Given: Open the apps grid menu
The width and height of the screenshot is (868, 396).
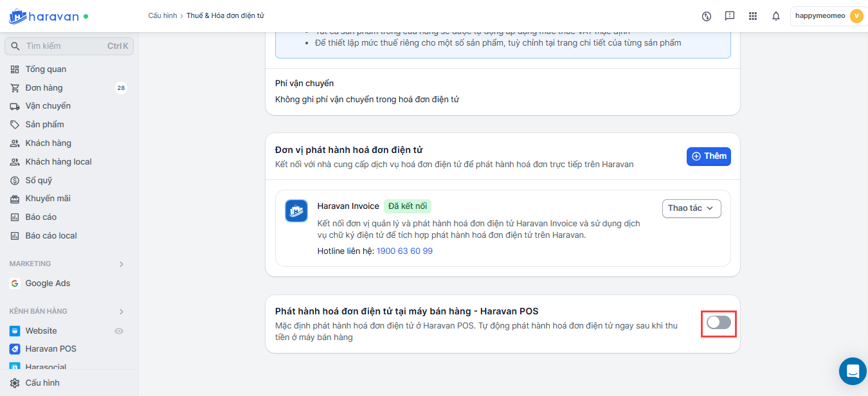Looking at the screenshot, I should tap(753, 16).
